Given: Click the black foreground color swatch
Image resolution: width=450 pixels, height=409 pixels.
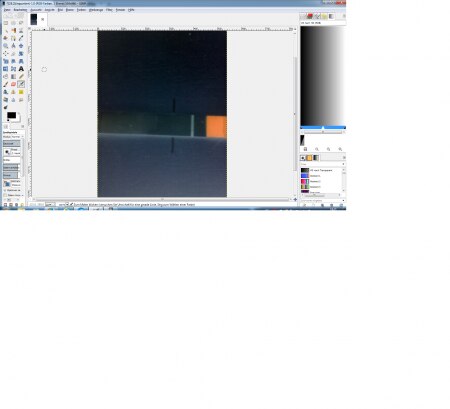Looking at the screenshot, I should [x=11, y=115].
